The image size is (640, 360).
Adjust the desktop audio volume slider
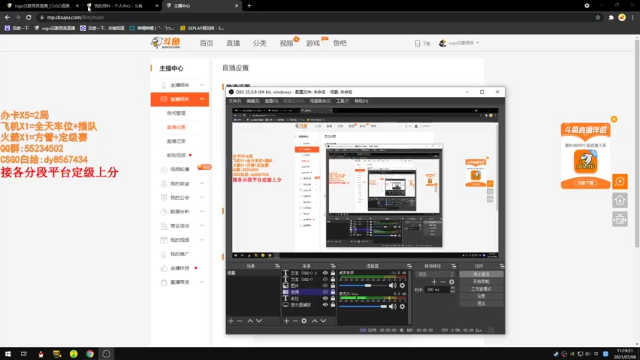363,286
